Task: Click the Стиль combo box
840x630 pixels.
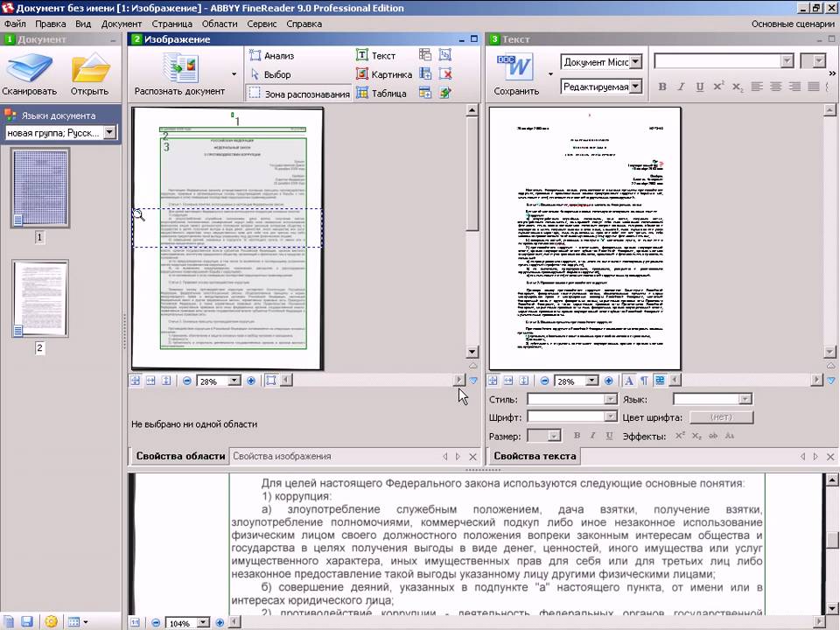Action: click(x=572, y=399)
